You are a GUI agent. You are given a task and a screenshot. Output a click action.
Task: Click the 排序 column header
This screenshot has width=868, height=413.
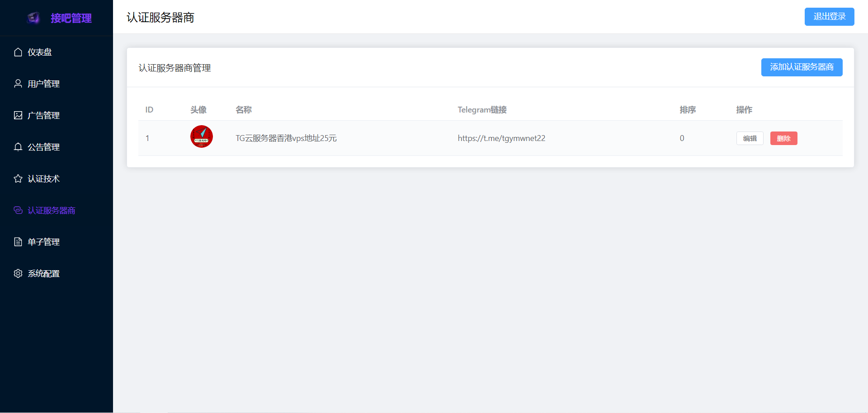[688, 110]
